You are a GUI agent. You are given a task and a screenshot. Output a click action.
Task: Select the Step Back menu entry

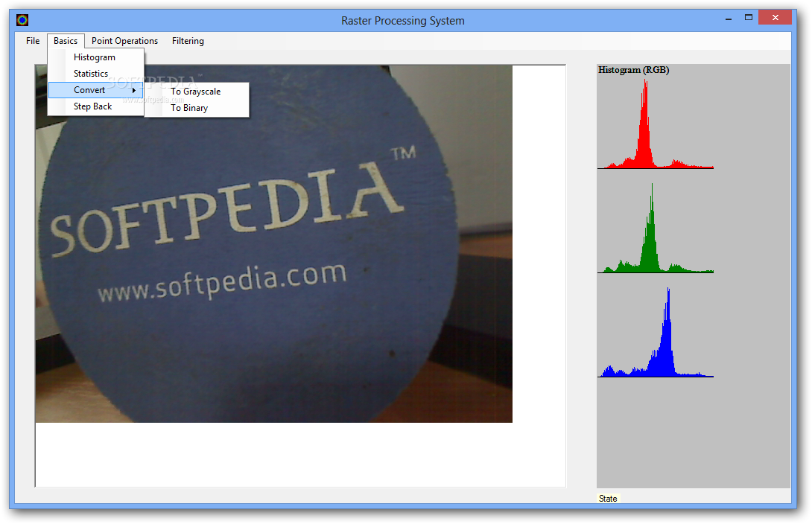tap(96, 106)
